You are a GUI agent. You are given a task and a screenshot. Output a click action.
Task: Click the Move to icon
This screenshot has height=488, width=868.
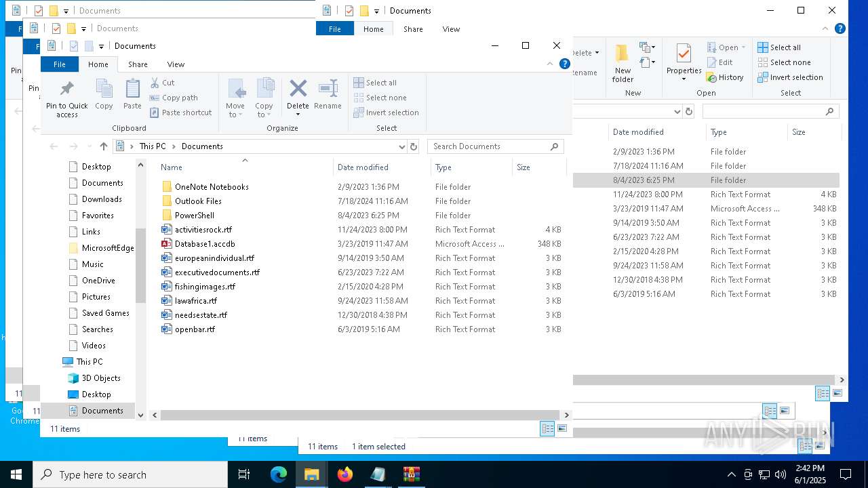(235, 98)
